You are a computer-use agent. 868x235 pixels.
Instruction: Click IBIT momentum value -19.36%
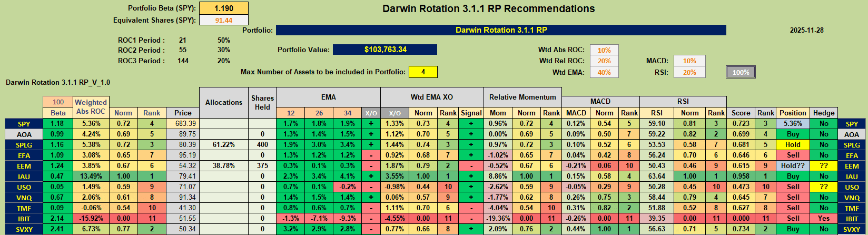(x=498, y=218)
